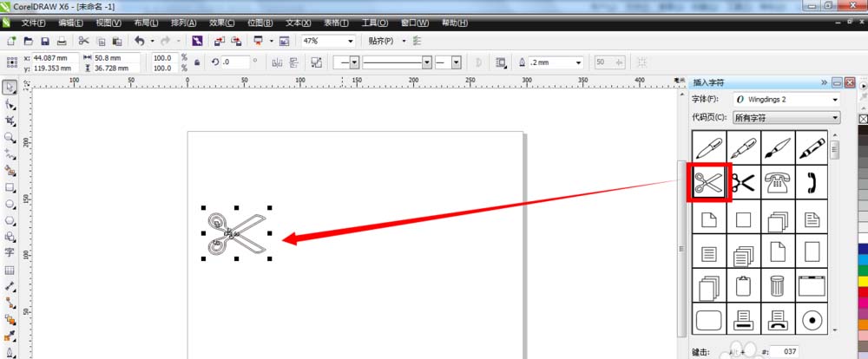Open the 文本(X) menu

pyautogui.click(x=298, y=23)
